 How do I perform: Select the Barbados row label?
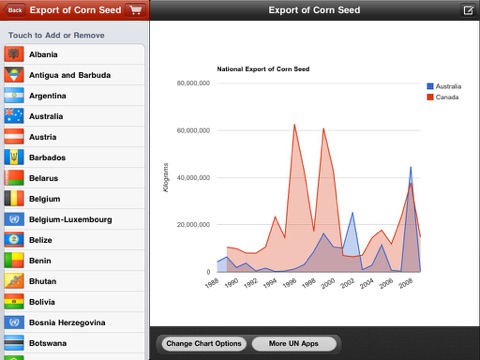pyautogui.click(x=47, y=158)
